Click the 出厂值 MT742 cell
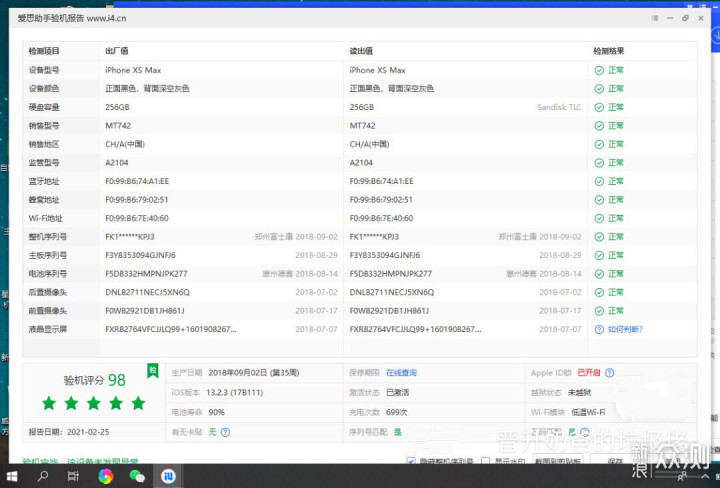Screen dimensions: 720x488 point(118,126)
